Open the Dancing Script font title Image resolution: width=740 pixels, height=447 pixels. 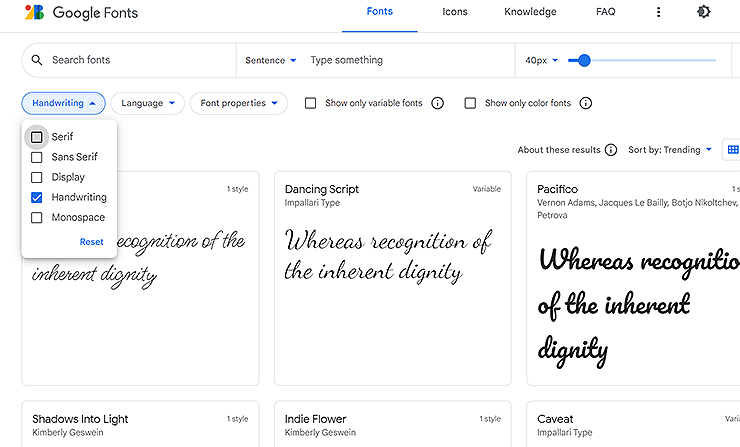click(x=322, y=189)
